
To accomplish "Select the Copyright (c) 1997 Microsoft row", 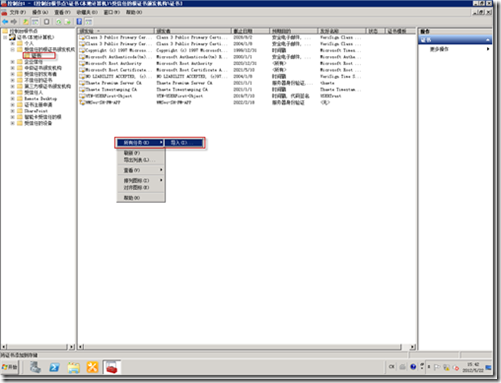I will (220, 50).
